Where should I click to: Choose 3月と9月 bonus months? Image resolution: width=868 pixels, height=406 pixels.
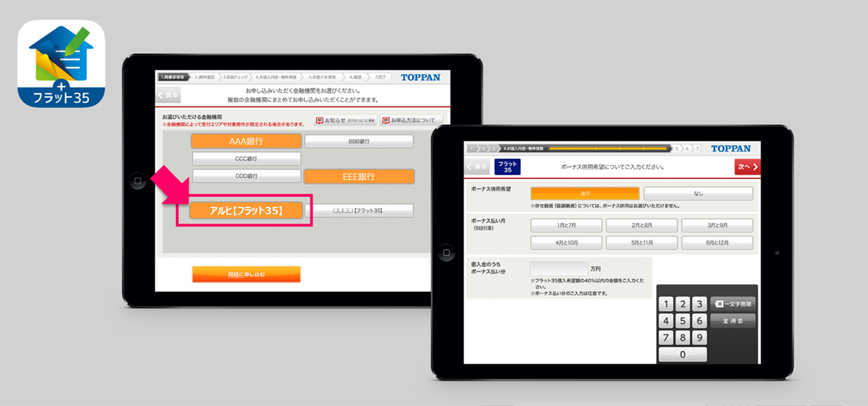point(717,226)
